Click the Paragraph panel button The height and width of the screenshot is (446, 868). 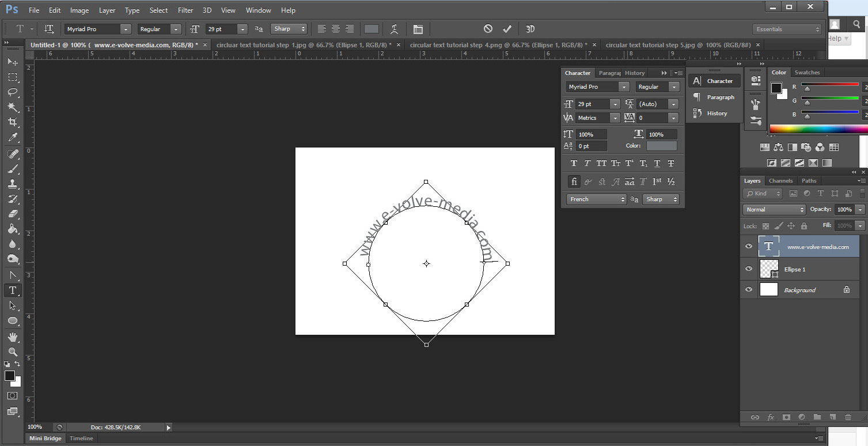tap(714, 97)
